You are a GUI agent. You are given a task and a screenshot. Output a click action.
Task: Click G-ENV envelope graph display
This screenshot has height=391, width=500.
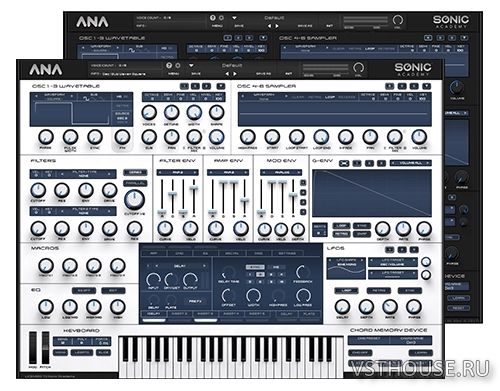click(372, 193)
